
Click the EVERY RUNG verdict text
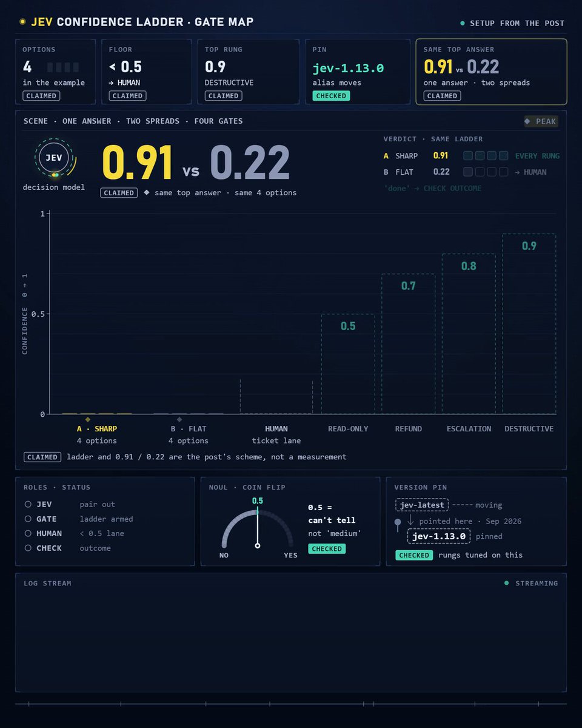(537, 156)
